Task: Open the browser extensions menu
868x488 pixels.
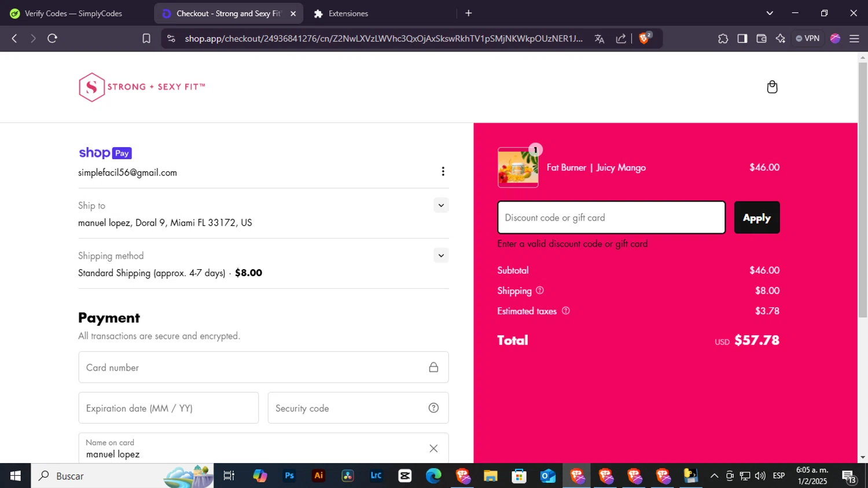Action: point(723,39)
